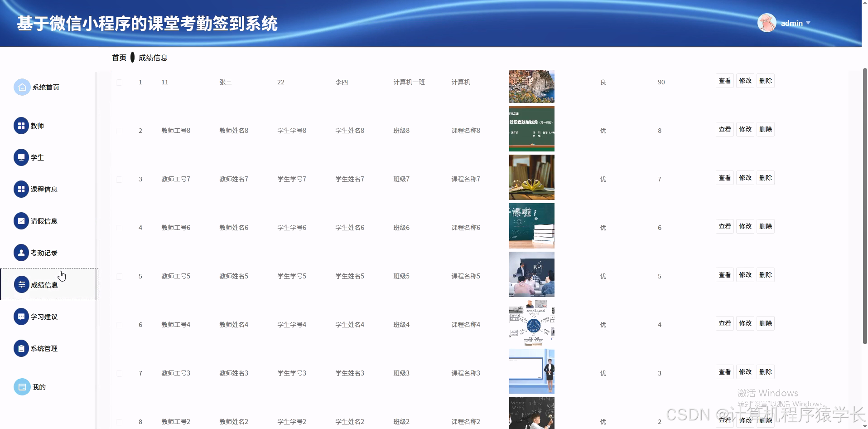Click the 成绩信息 grades icon in sidebar
Screen dimensions: 868x429
(x=22, y=284)
